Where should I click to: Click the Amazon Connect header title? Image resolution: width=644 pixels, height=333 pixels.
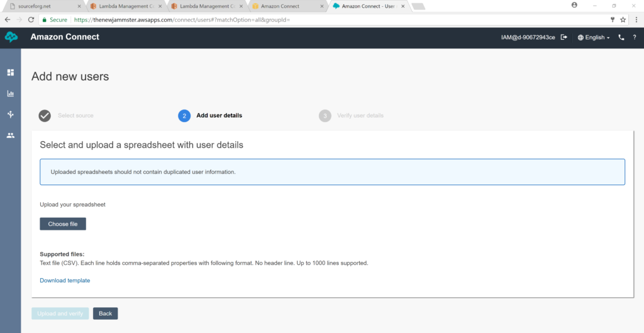point(65,37)
